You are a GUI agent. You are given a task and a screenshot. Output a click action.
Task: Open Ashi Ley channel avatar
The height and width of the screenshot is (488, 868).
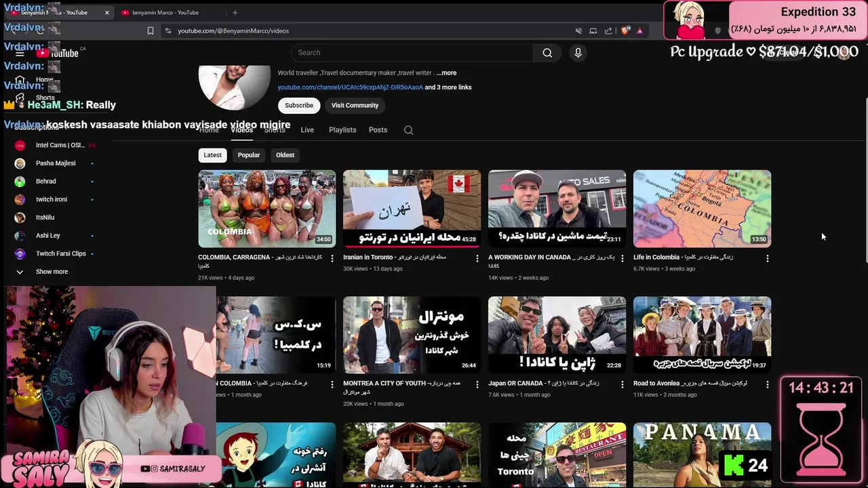(20, 236)
